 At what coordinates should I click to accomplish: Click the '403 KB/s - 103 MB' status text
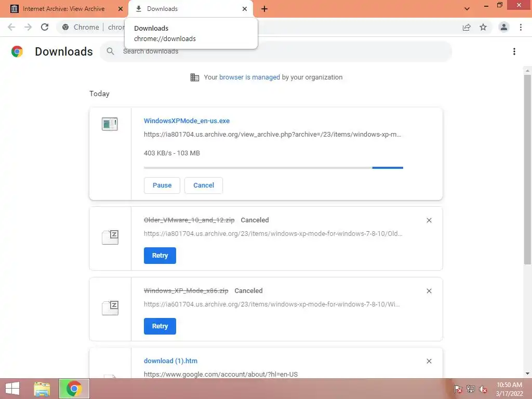point(171,153)
